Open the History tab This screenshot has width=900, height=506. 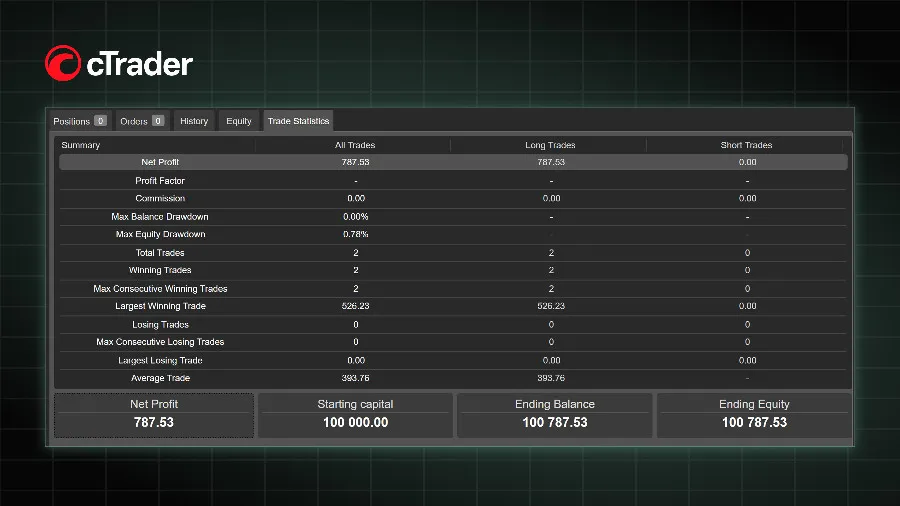tap(194, 121)
